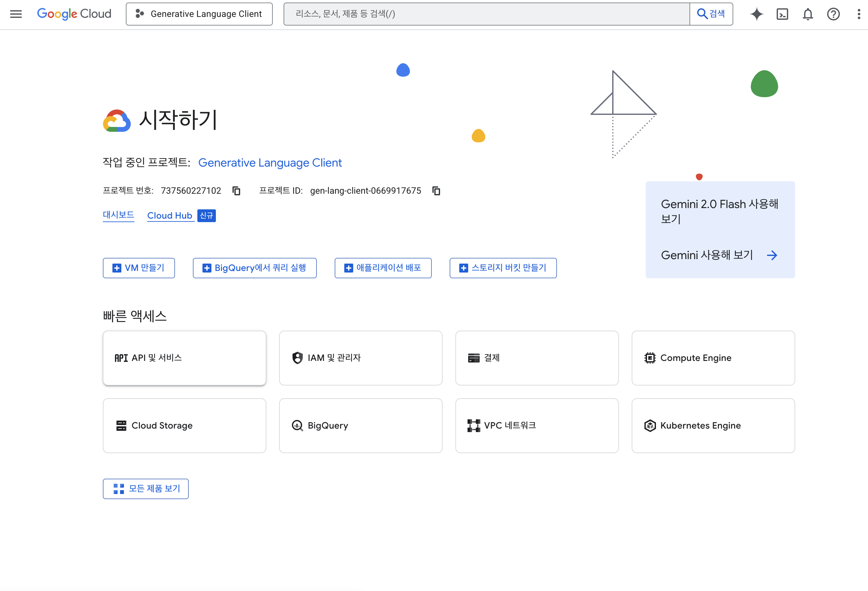Open the notifications bell
This screenshot has height=591, width=868.
pos(808,14)
